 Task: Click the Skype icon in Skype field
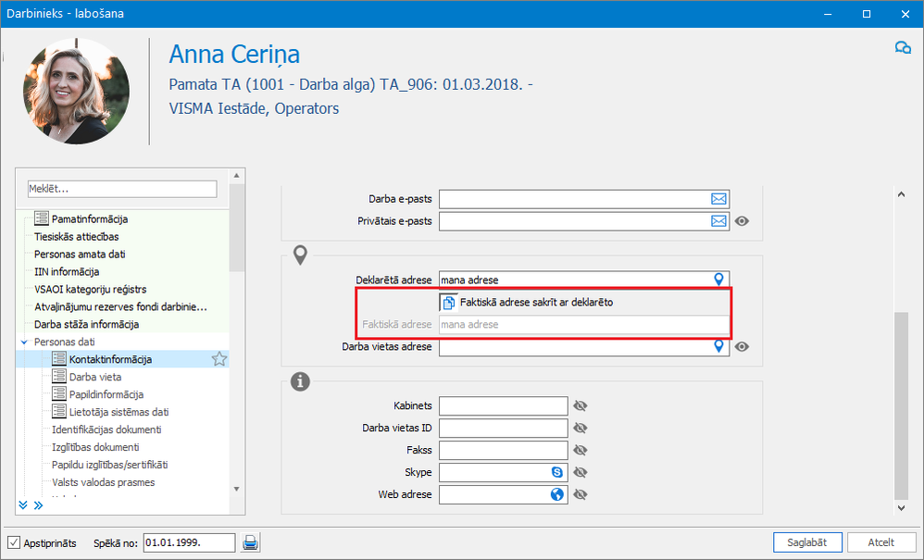click(x=557, y=472)
